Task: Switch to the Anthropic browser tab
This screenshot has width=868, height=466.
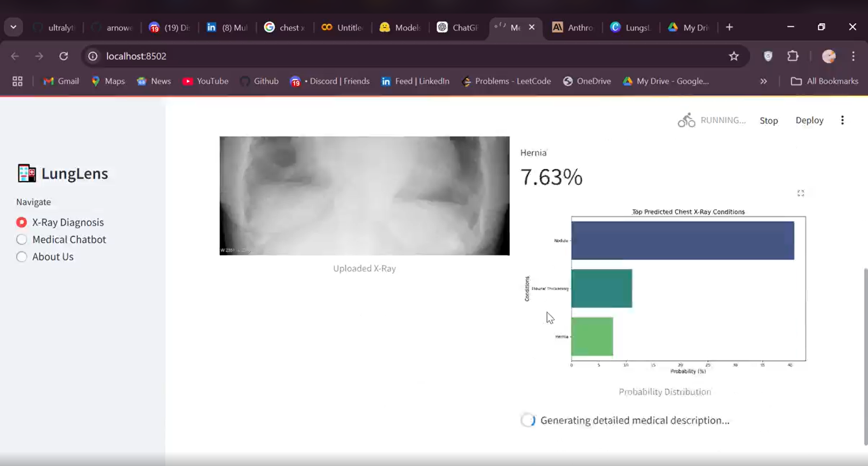Action: [x=573, y=28]
